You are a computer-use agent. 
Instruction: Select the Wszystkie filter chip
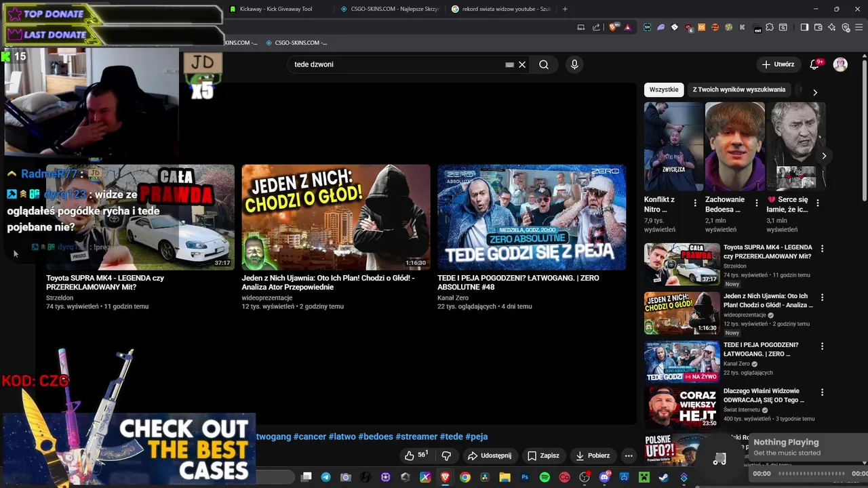[x=664, y=89]
